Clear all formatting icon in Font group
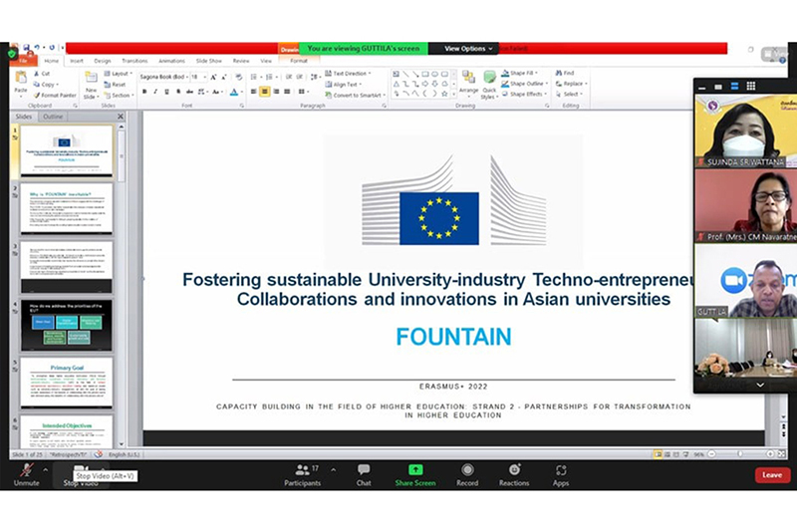 (239, 78)
